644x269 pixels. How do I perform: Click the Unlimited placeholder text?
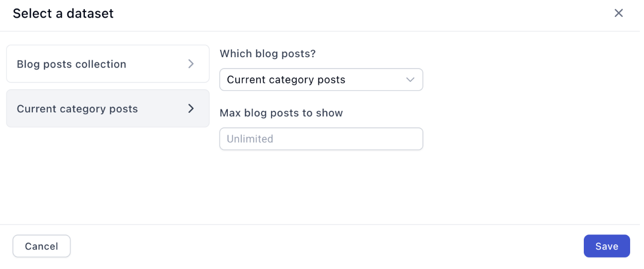(250, 139)
